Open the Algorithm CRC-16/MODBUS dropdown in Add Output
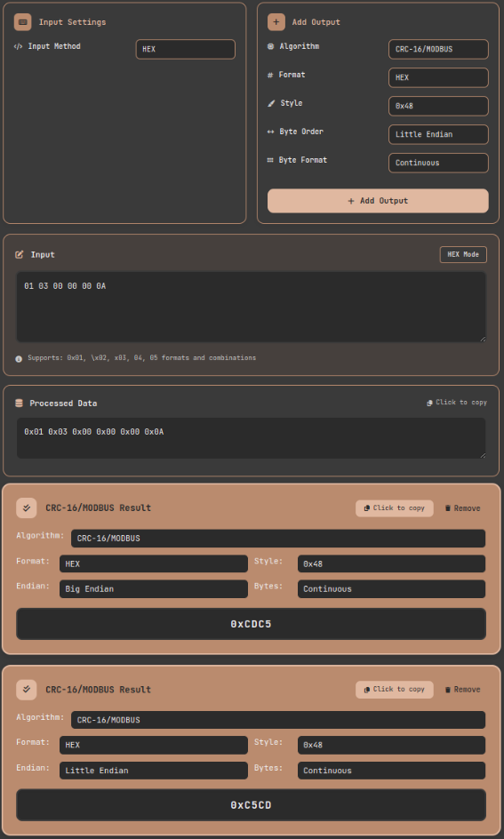This screenshot has height=839, width=504. tap(438, 49)
